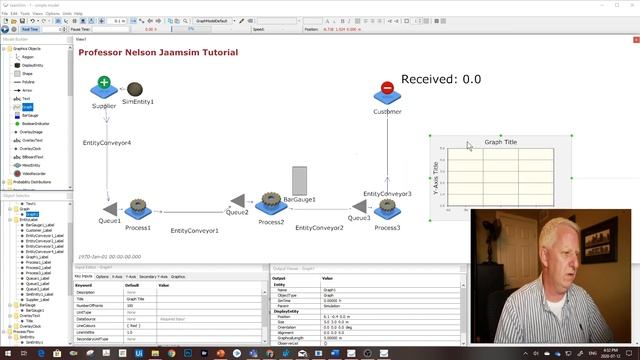Click the Find magnifier icon

point(185,21)
